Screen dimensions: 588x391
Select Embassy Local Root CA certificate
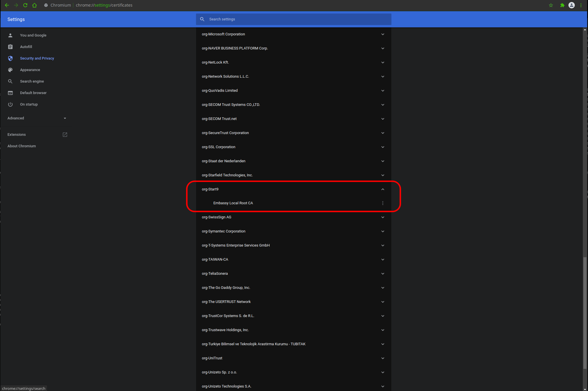(233, 203)
